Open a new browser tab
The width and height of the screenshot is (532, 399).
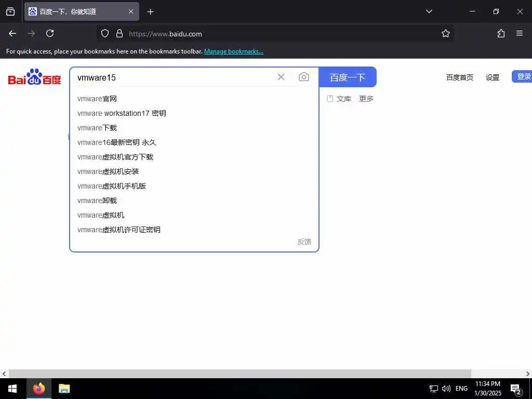point(151,12)
